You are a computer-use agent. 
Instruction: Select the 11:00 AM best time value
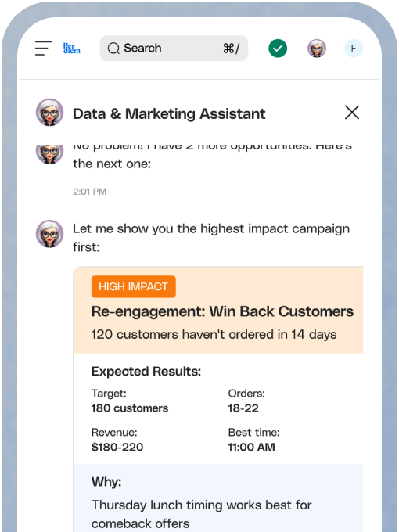click(x=251, y=447)
